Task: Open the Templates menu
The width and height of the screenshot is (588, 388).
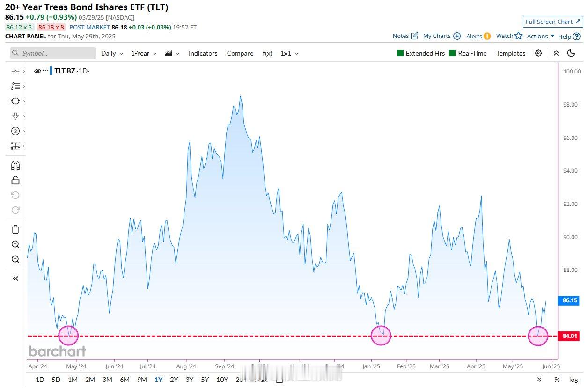Action: (x=511, y=53)
